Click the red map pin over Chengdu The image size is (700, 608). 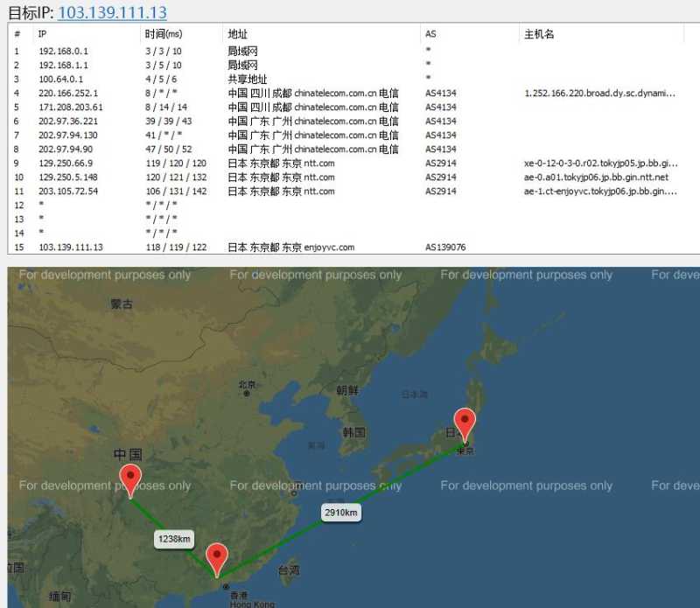pos(130,481)
